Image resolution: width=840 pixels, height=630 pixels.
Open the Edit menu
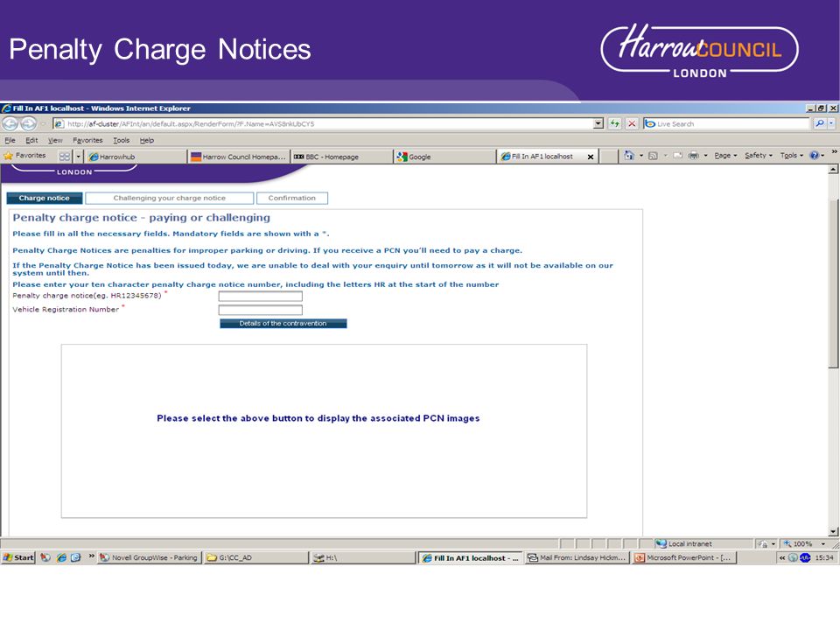click(31, 140)
